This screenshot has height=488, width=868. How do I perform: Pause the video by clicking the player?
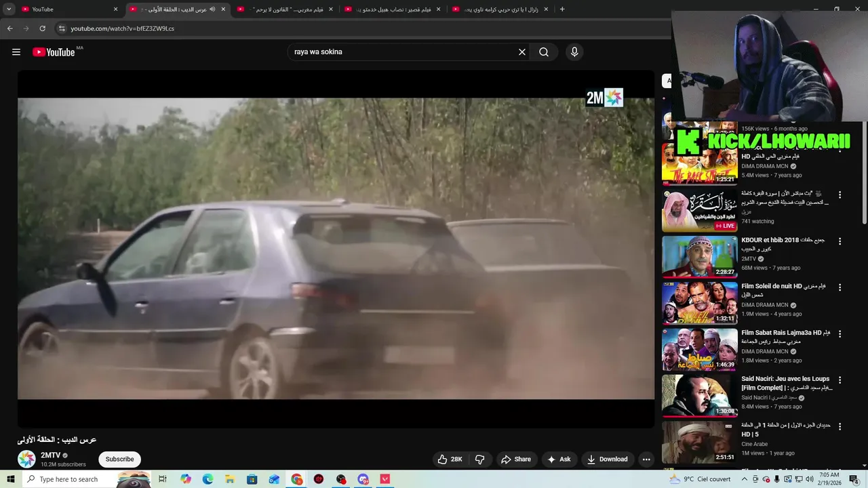(x=336, y=249)
